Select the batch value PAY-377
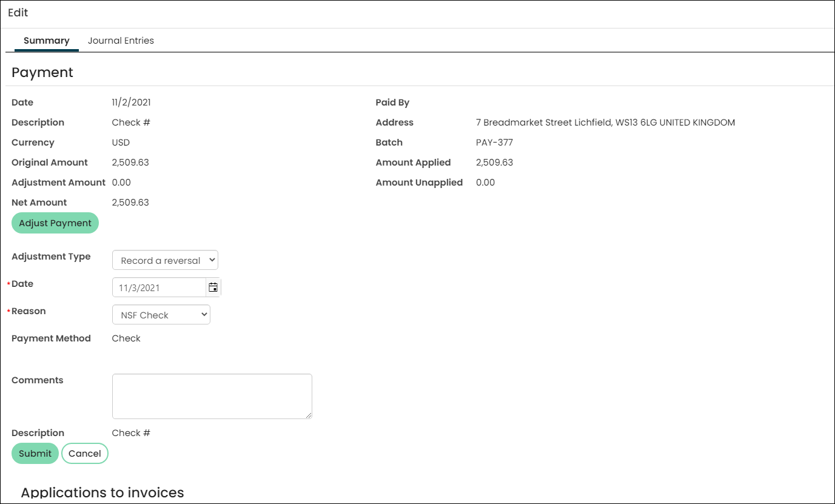This screenshot has height=504, width=835. 495,143
